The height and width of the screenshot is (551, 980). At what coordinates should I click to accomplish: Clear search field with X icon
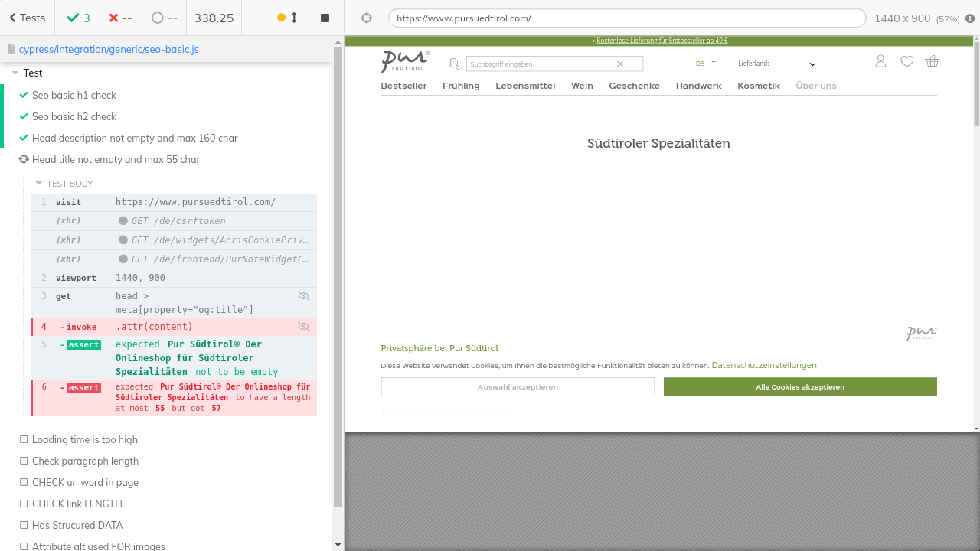coord(619,64)
